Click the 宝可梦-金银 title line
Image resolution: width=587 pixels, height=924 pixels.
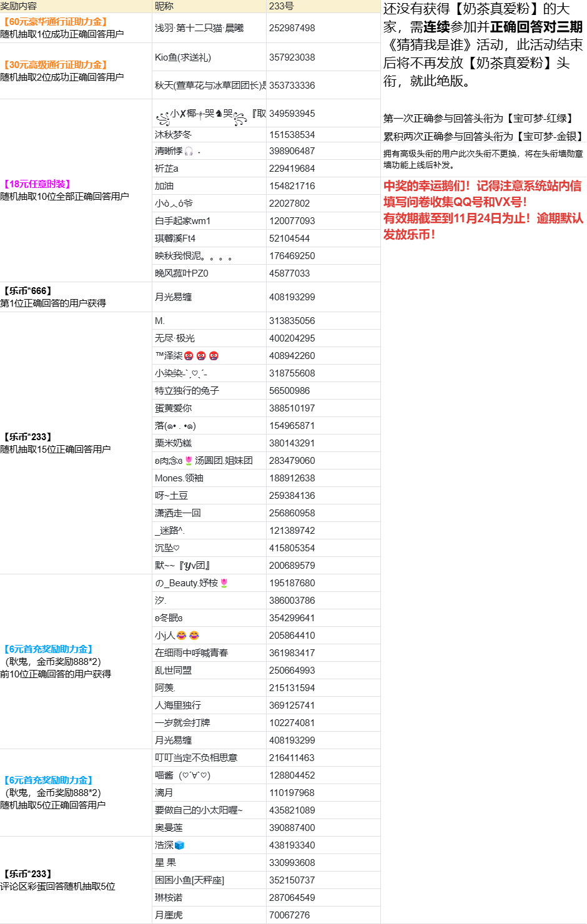pos(483,136)
